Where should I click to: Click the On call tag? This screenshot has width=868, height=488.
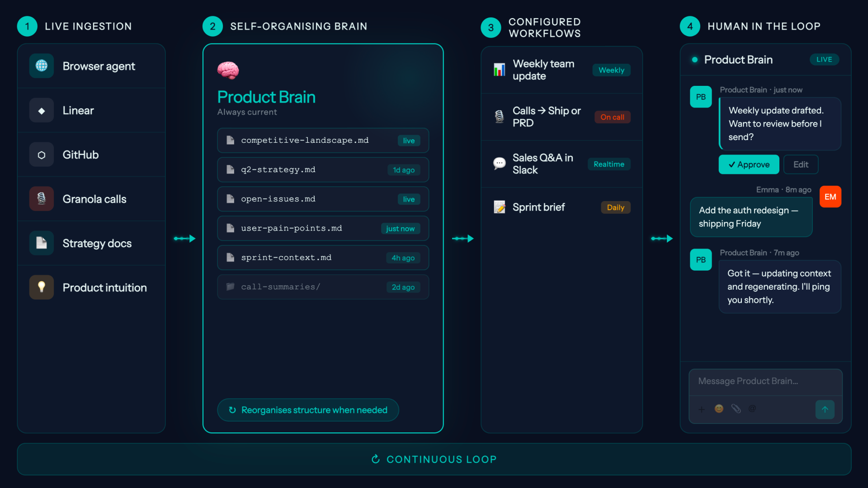[612, 117]
